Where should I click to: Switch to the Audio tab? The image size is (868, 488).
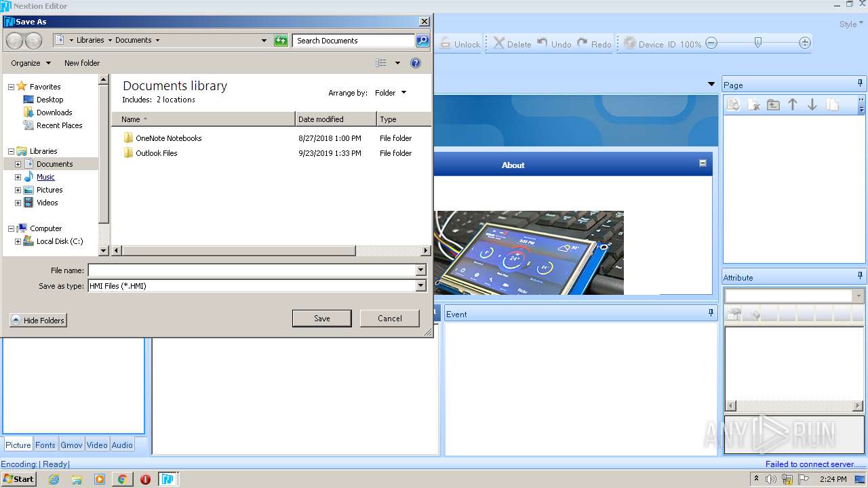(122, 445)
